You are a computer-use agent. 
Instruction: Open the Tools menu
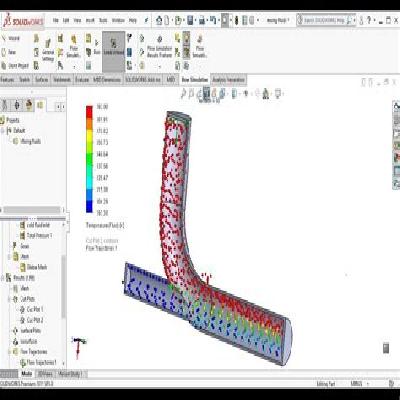pos(103,21)
